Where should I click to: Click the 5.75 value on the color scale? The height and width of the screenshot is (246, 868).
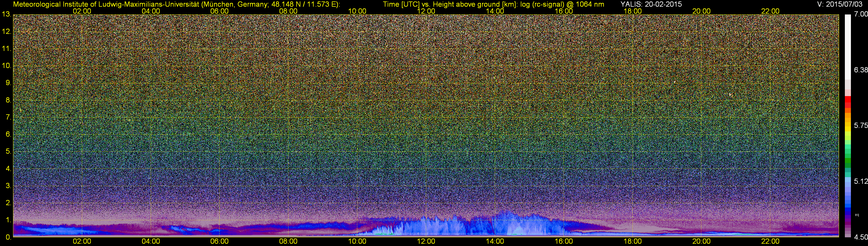coord(860,126)
